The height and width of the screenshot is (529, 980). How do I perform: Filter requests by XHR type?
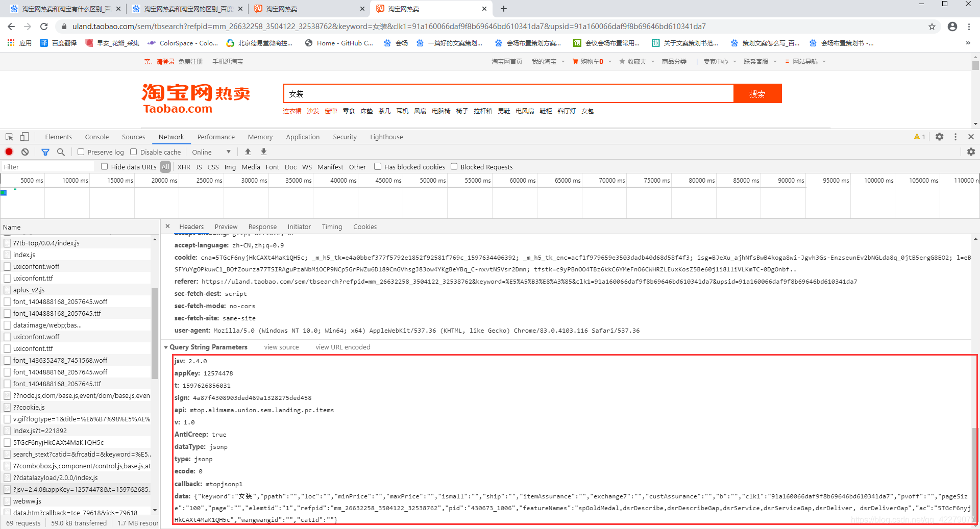tap(184, 167)
